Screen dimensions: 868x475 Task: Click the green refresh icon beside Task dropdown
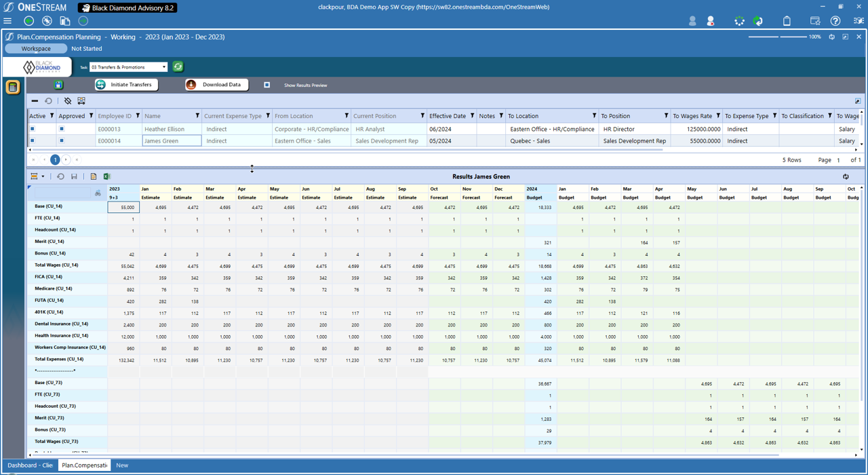point(178,66)
